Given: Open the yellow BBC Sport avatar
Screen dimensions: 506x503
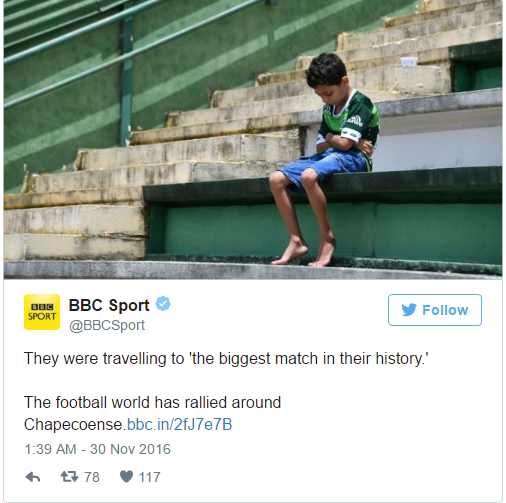Looking at the screenshot, I should (x=42, y=312).
